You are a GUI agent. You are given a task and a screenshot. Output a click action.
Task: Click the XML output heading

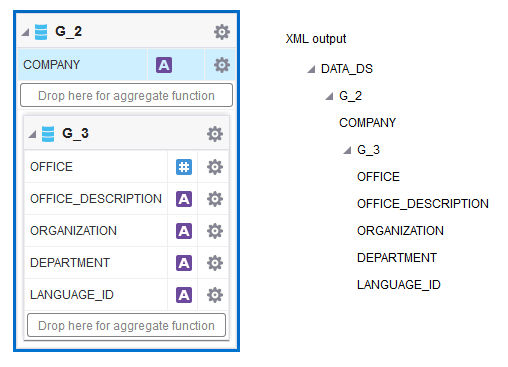tap(316, 39)
